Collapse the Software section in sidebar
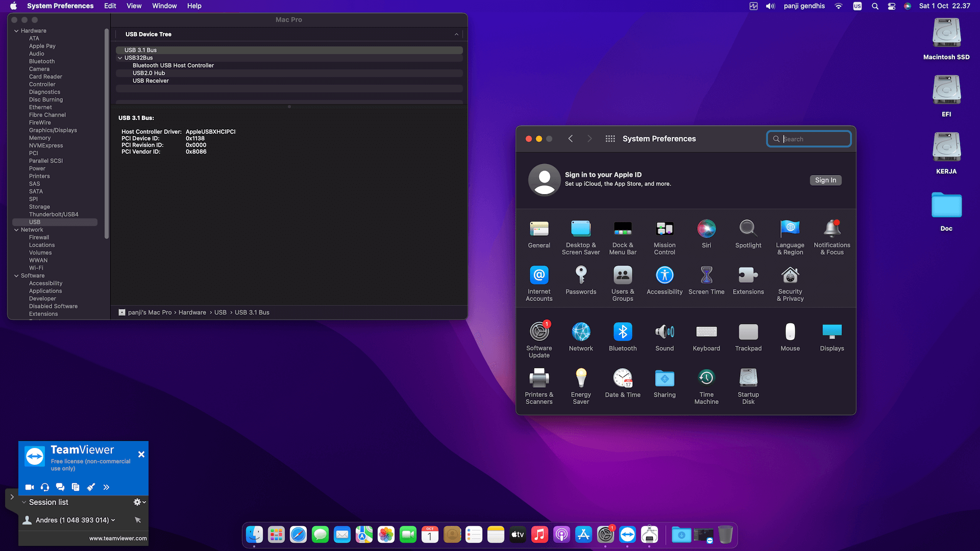The width and height of the screenshot is (980, 551). tap(16, 276)
